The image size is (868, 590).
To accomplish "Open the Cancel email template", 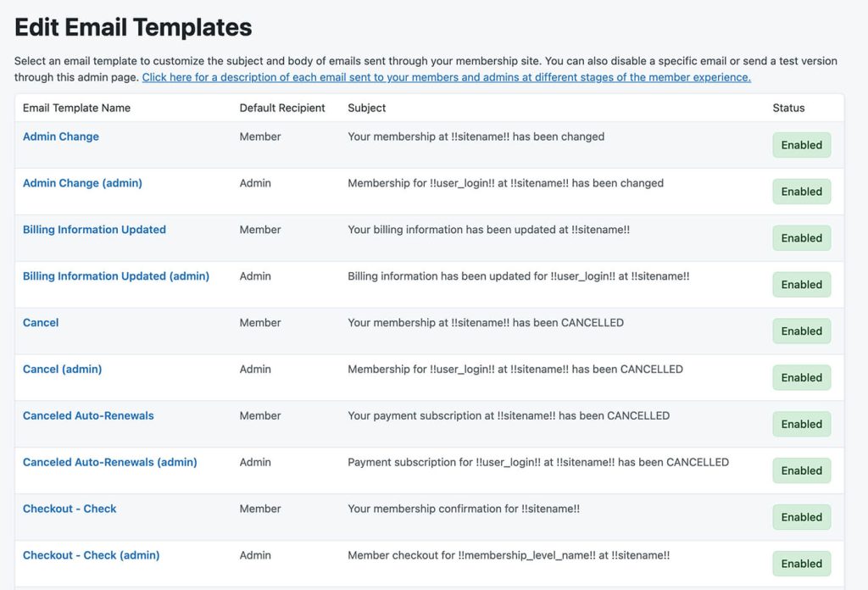I will 41,323.
